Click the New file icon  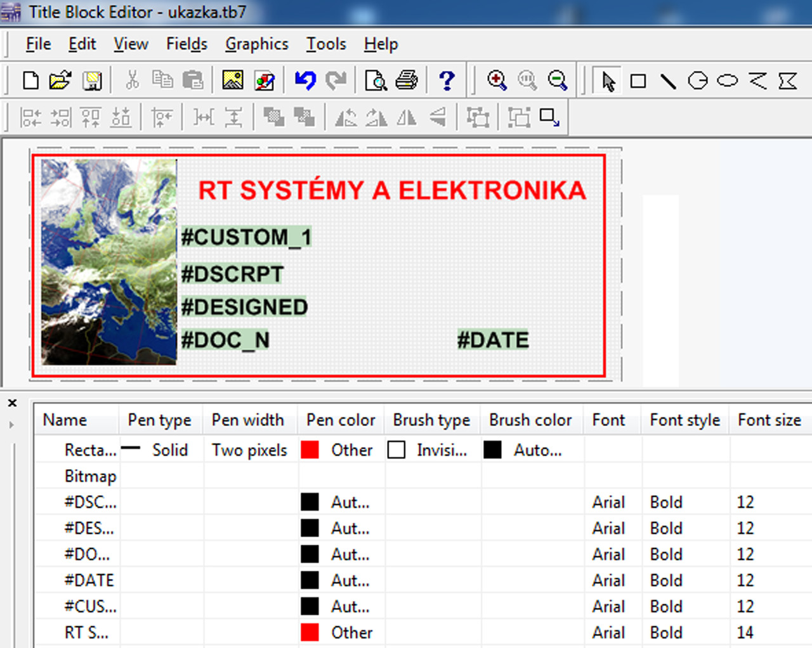click(30, 81)
